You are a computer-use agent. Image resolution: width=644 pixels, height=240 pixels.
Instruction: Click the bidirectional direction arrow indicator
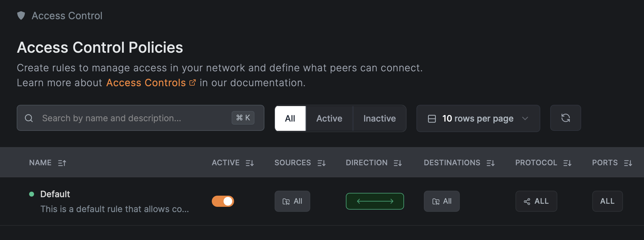(375, 201)
